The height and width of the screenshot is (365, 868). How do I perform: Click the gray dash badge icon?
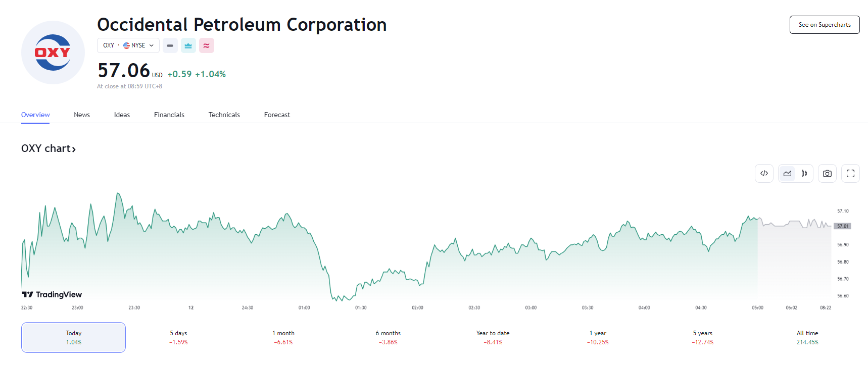pyautogui.click(x=170, y=45)
